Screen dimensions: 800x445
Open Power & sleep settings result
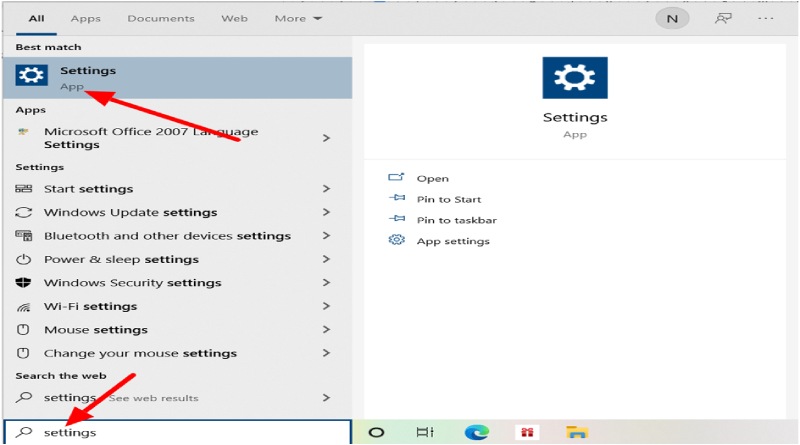pos(178,259)
